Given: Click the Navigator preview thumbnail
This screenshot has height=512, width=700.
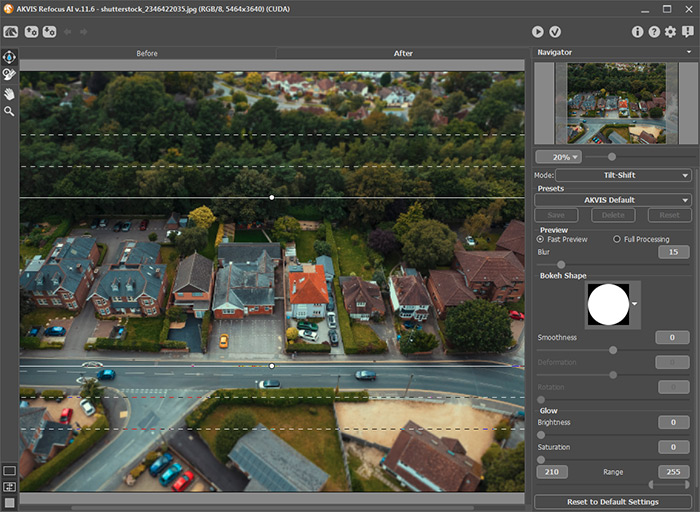Looking at the screenshot, I should (616, 103).
